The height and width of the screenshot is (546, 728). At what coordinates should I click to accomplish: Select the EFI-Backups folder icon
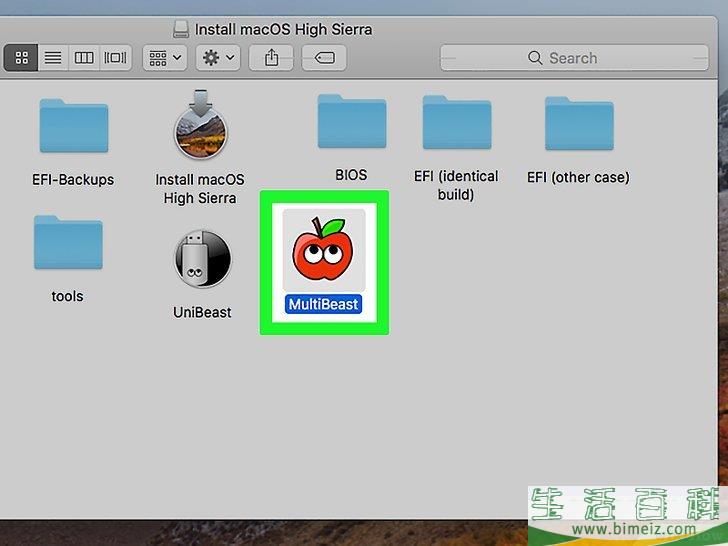click(74, 125)
